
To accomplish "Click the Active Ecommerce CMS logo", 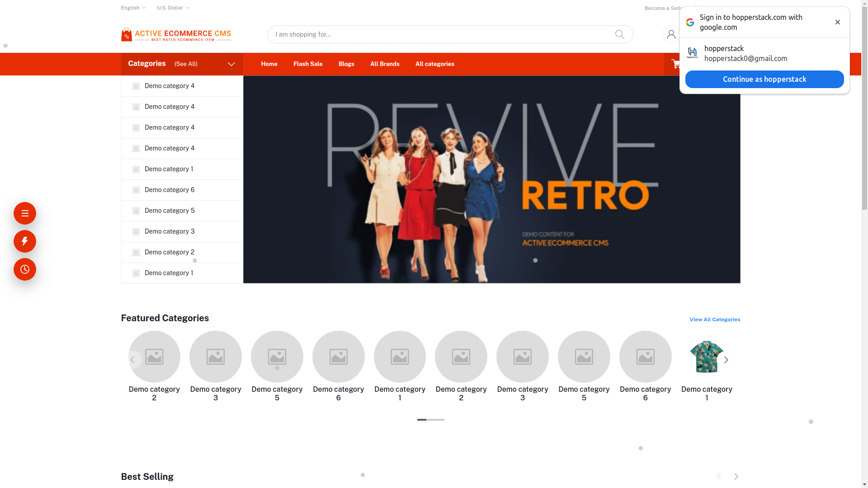I will [x=176, y=34].
